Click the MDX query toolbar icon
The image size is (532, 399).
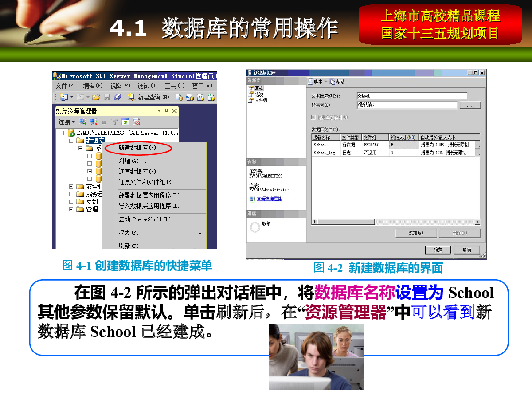[190, 97]
